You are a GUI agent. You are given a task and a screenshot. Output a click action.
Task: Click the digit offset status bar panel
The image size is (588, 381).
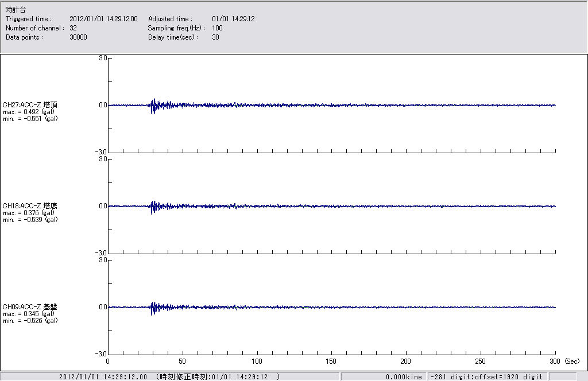pos(486,376)
